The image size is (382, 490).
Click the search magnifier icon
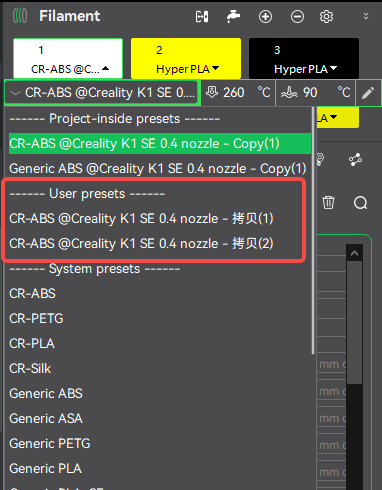(x=360, y=202)
